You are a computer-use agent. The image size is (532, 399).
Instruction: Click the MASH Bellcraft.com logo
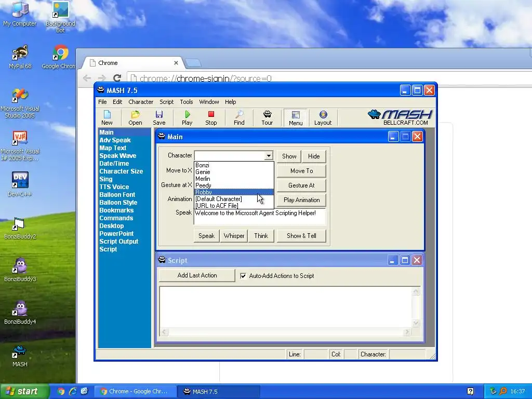coord(401,117)
